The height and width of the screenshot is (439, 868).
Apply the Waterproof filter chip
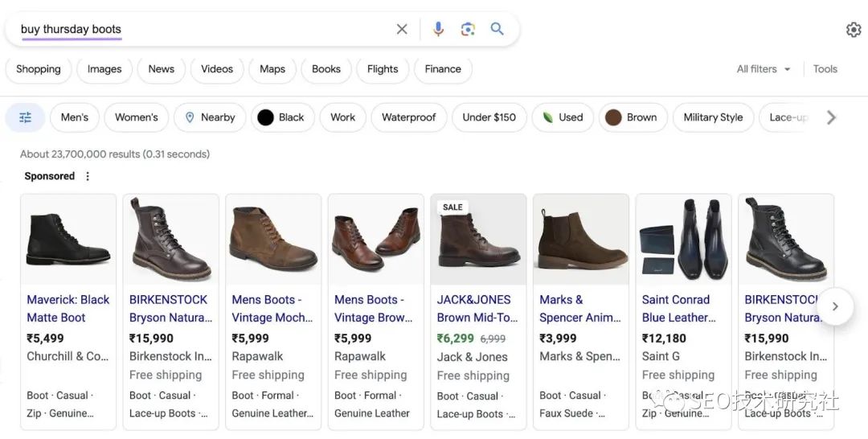coord(408,117)
